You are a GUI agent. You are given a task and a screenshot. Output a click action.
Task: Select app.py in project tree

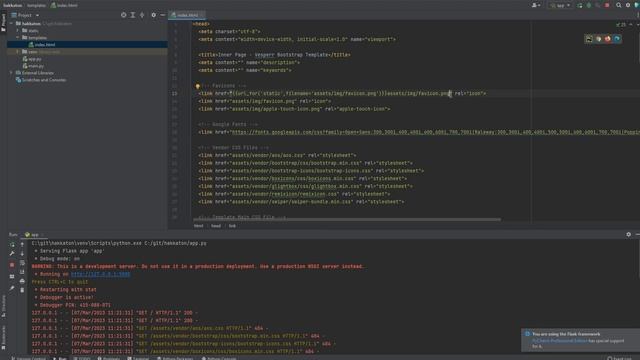click(x=32, y=59)
